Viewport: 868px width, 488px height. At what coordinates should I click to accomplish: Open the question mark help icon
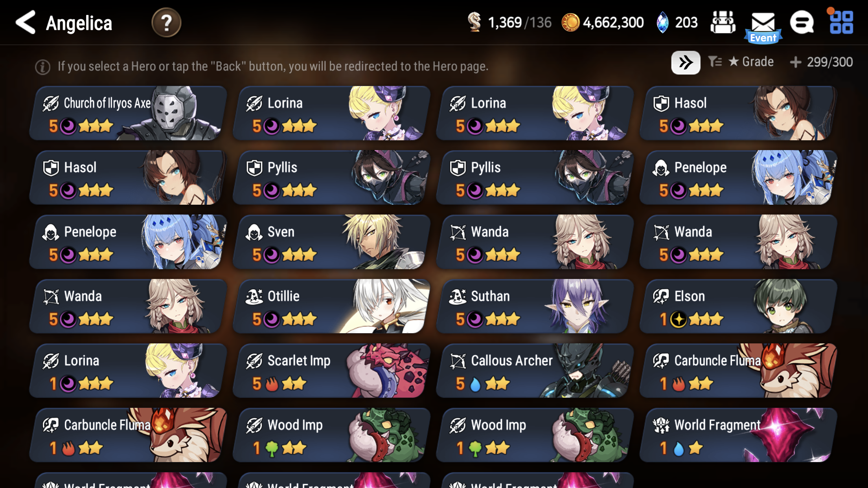click(166, 23)
